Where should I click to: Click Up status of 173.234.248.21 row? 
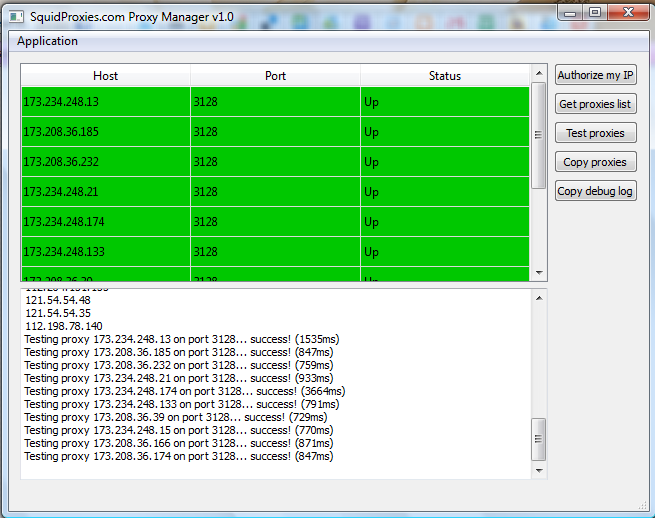[445, 192]
